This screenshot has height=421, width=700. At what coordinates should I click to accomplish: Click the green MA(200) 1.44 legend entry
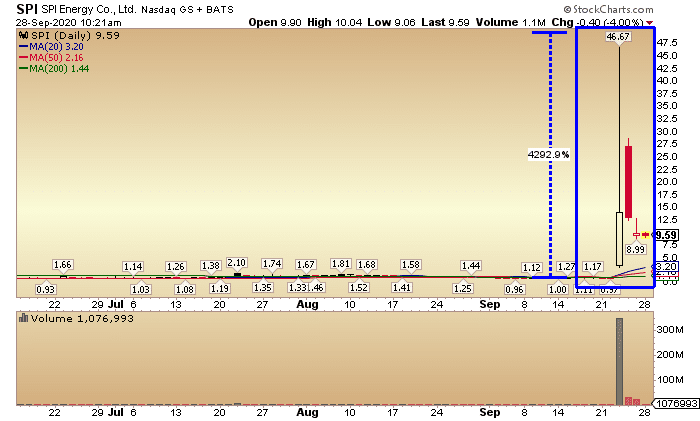pyautogui.click(x=54, y=69)
